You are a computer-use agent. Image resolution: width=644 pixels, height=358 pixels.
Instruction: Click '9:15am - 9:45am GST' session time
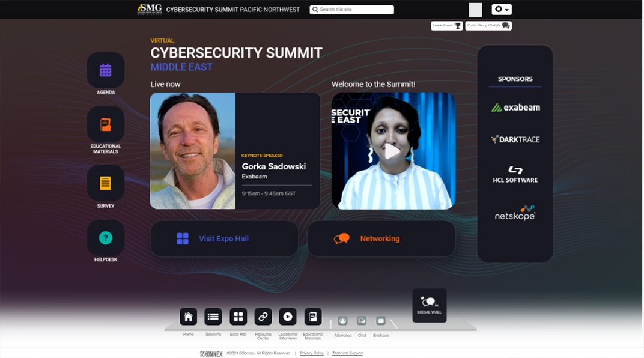click(x=269, y=193)
